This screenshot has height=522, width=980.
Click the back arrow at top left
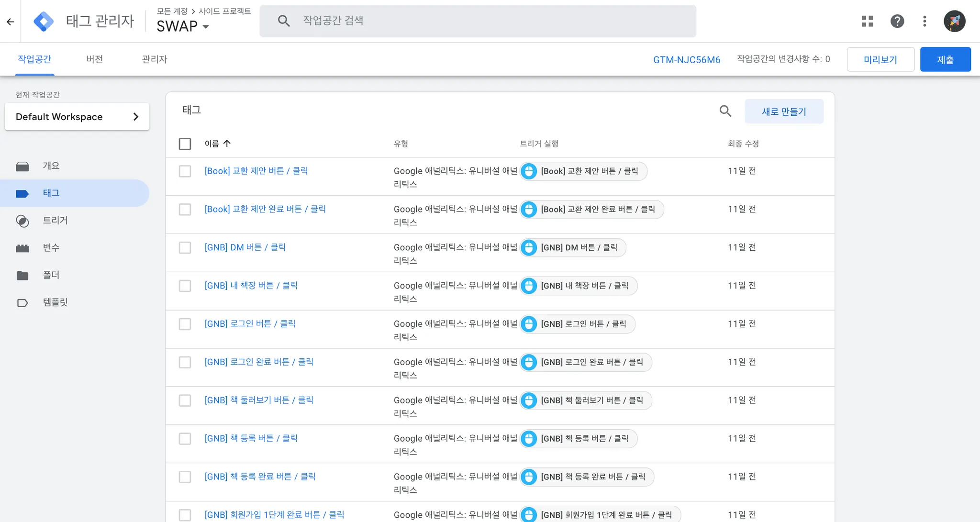10,22
